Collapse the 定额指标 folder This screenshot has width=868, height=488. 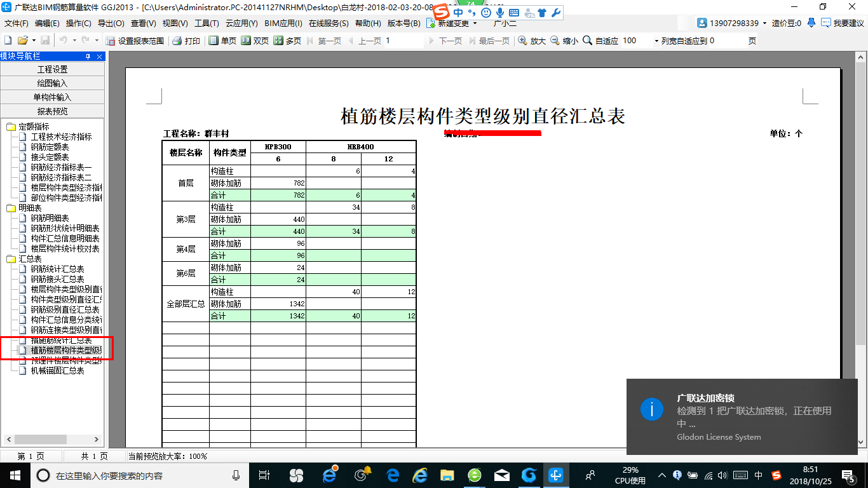(11, 126)
